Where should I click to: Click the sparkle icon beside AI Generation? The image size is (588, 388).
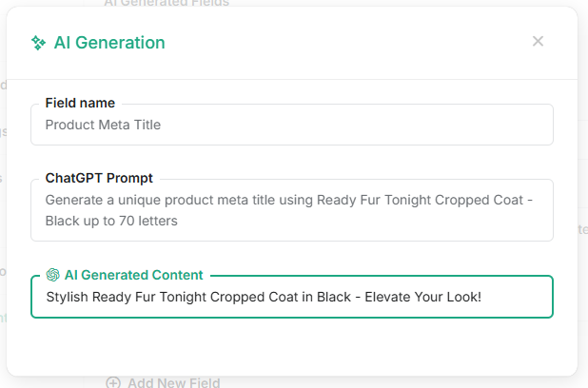coord(38,43)
